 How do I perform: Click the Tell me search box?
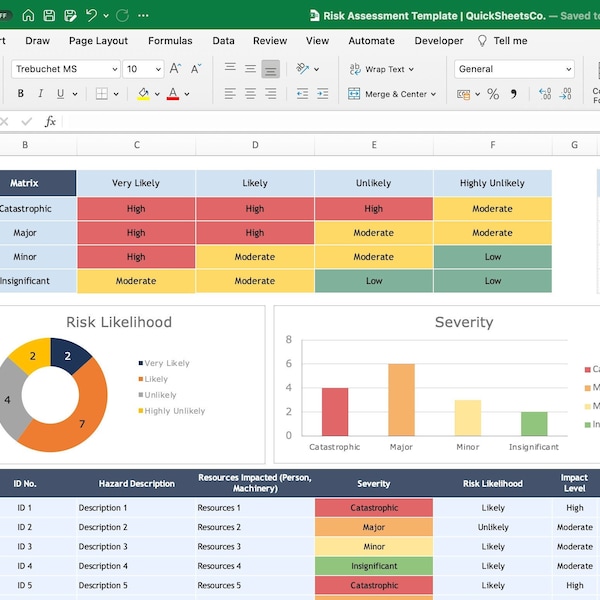point(503,41)
